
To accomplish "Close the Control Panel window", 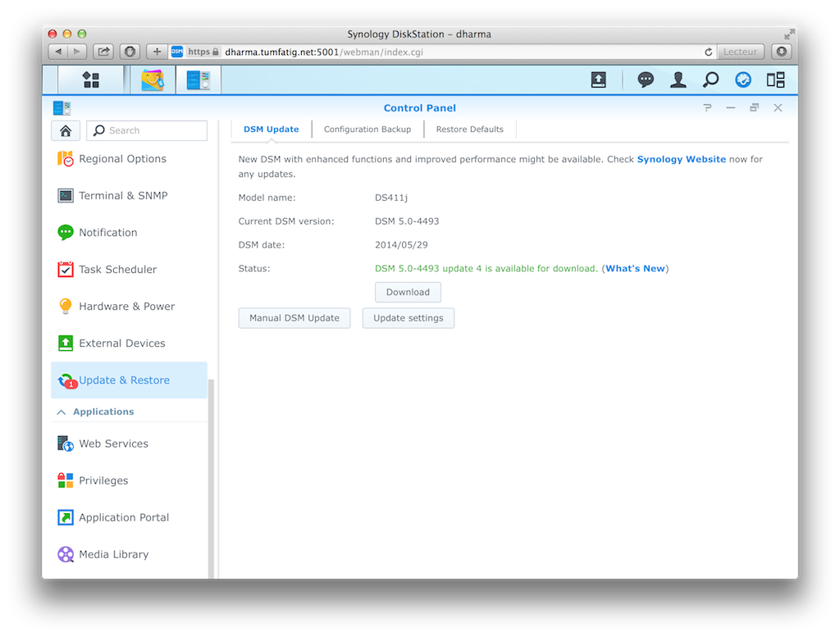I will pyautogui.click(x=778, y=108).
